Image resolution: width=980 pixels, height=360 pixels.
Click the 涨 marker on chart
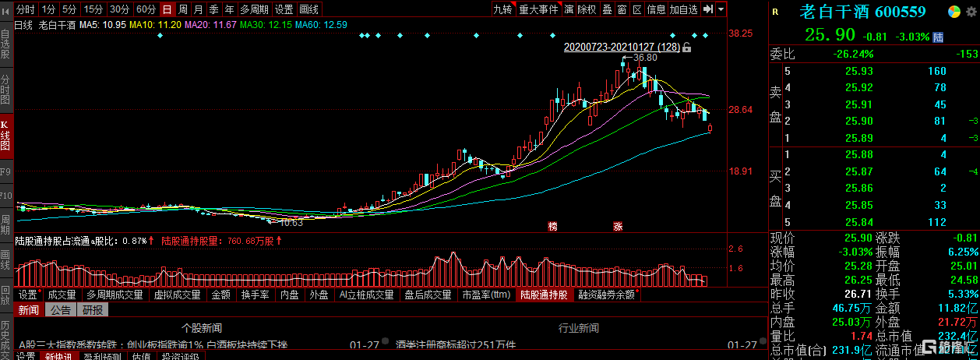click(x=619, y=227)
